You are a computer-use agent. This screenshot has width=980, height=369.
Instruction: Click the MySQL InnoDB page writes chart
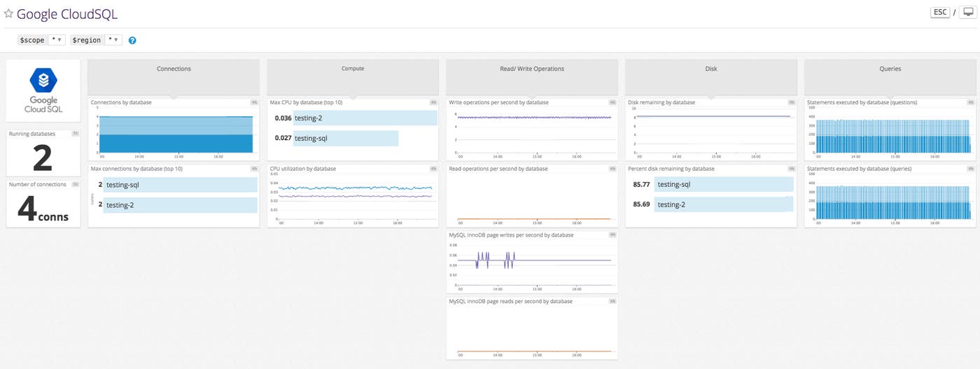click(533, 264)
